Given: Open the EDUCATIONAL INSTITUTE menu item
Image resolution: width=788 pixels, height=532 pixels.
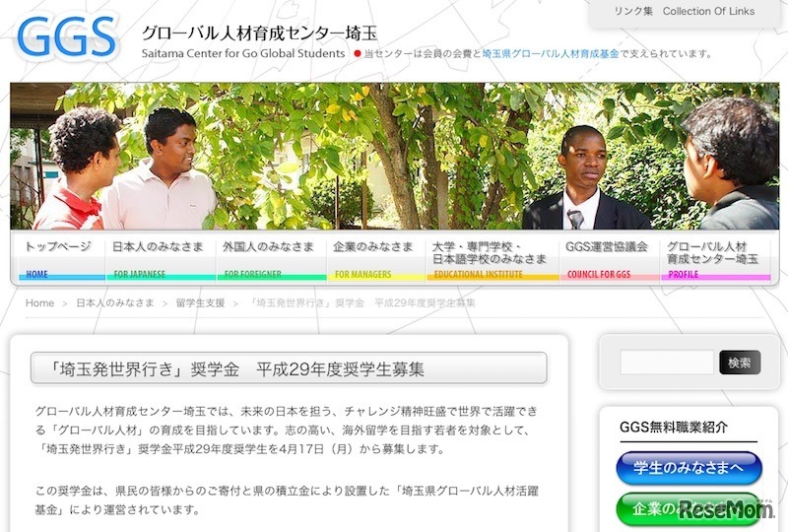Looking at the screenshot, I should (492, 259).
